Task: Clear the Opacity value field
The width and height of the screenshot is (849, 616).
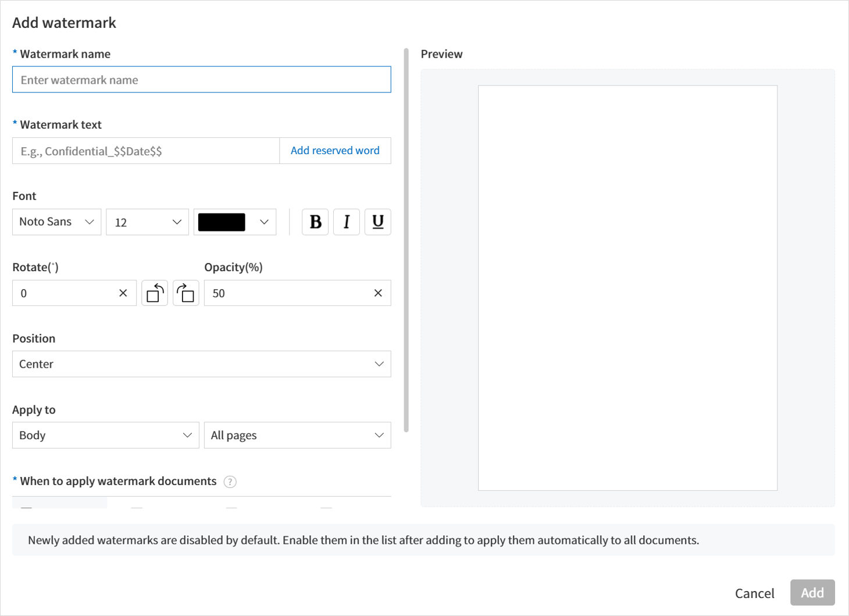Action: [x=378, y=293]
